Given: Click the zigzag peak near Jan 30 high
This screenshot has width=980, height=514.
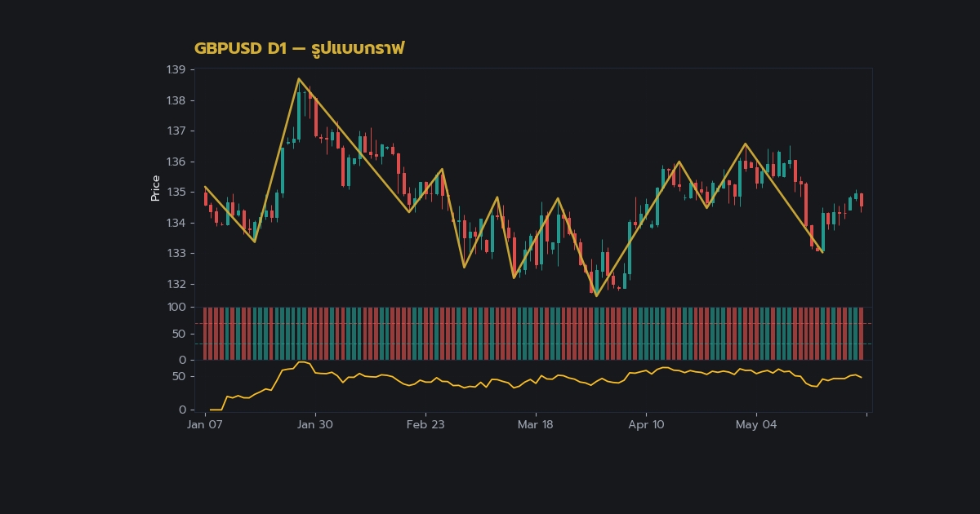Looking at the screenshot, I should pyautogui.click(x=299, y=78).
